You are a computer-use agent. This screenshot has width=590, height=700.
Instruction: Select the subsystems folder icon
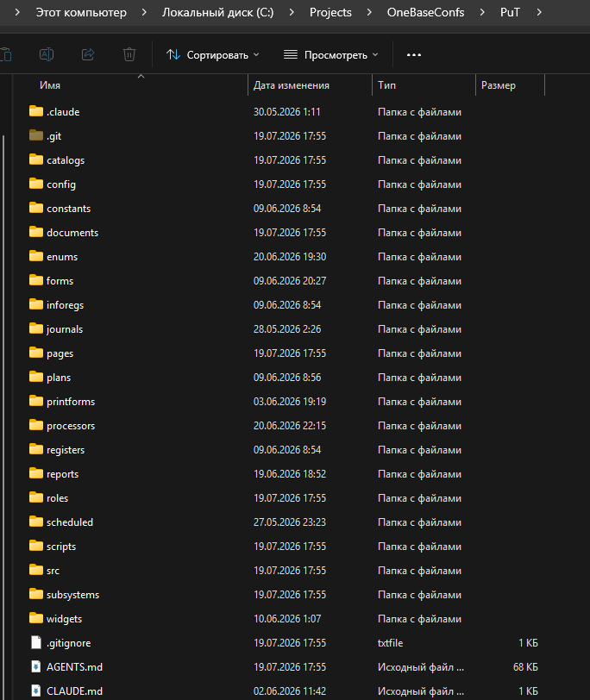36,593
